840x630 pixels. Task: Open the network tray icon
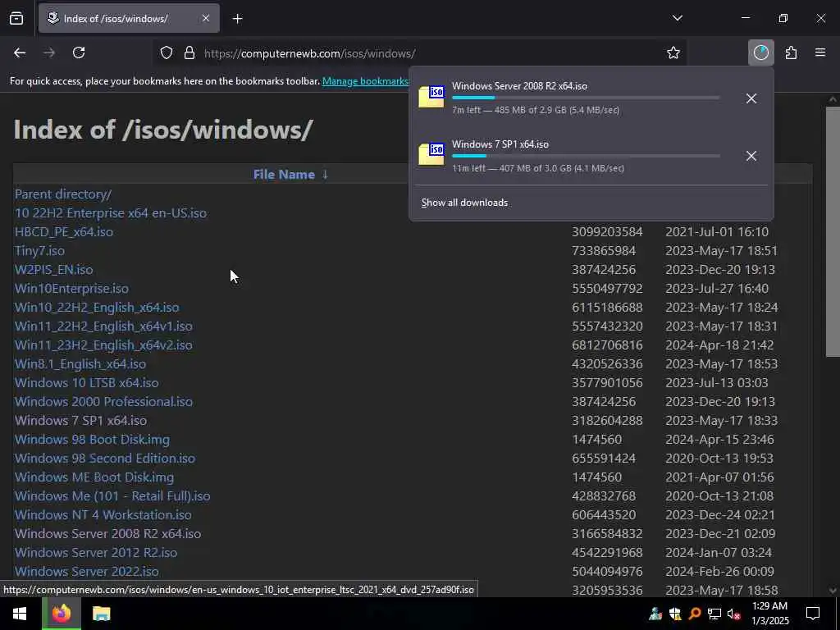[714, 614]
